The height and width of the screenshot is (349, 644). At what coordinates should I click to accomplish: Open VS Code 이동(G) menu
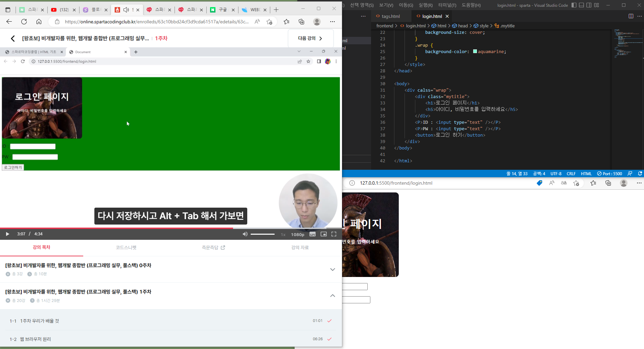[x=406, y=5]
